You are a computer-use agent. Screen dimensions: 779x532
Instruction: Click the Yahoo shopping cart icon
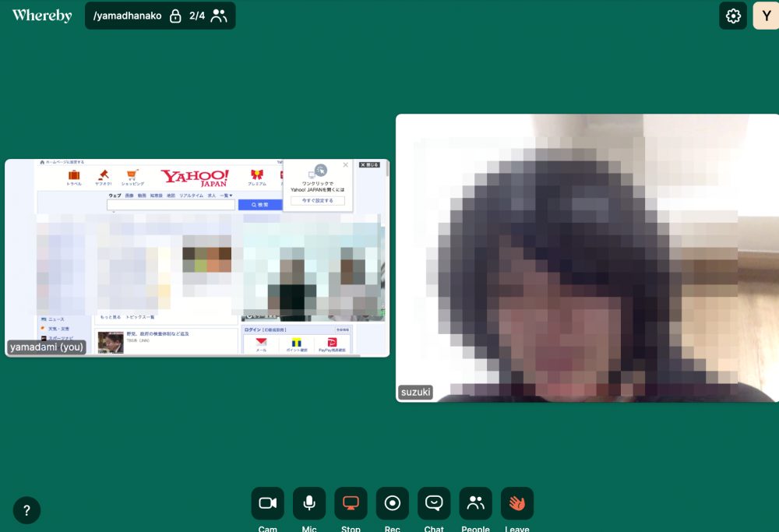(x=132, y=175)
